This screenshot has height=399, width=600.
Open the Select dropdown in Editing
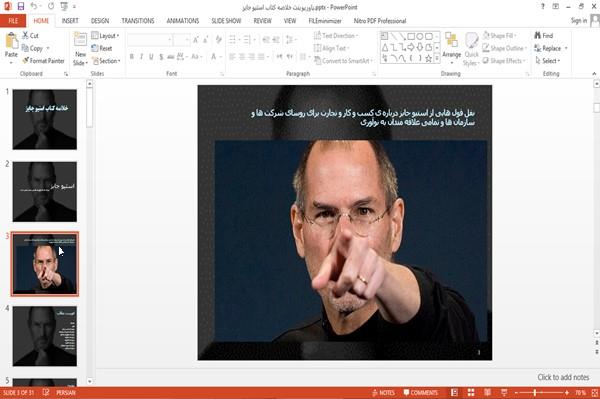[x=548, y=61]
